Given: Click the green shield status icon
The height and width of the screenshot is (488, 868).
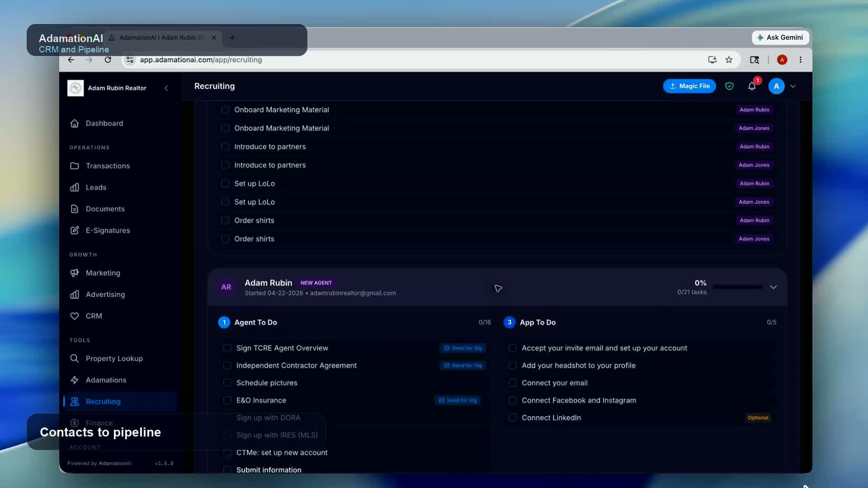Looking at the screenshot, I should [729, 86].
